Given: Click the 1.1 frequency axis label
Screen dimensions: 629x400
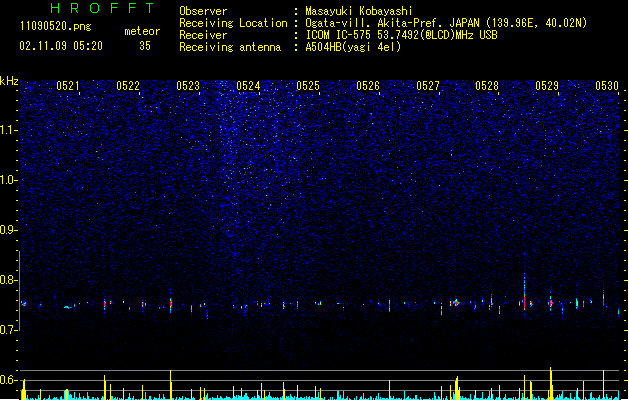Looking at the screenshot, I should pyautogui.click(x=9, y=130).
